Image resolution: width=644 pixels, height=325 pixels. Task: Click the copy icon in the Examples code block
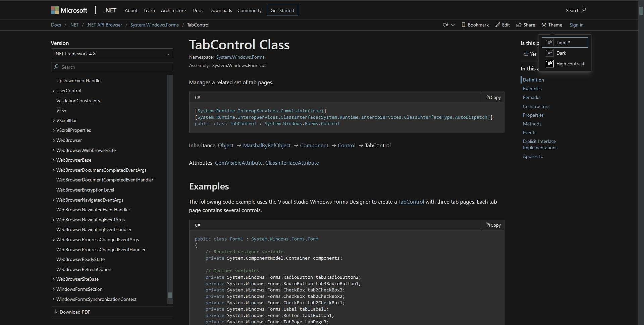point(488,225)
